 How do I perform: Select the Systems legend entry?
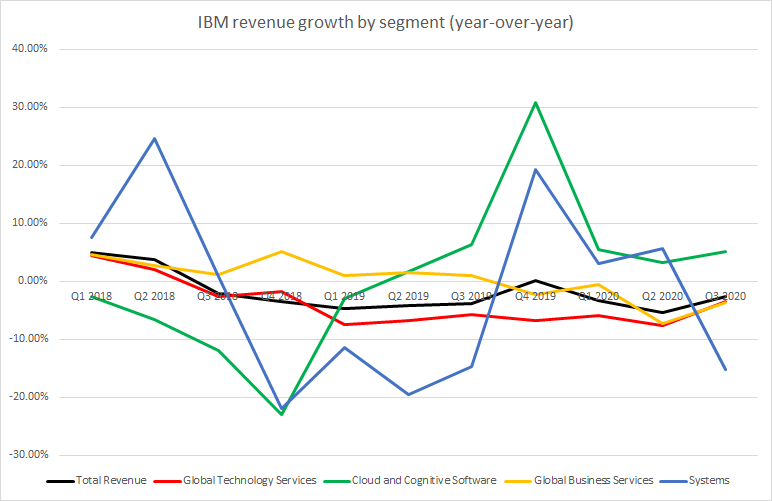point(695,480)
